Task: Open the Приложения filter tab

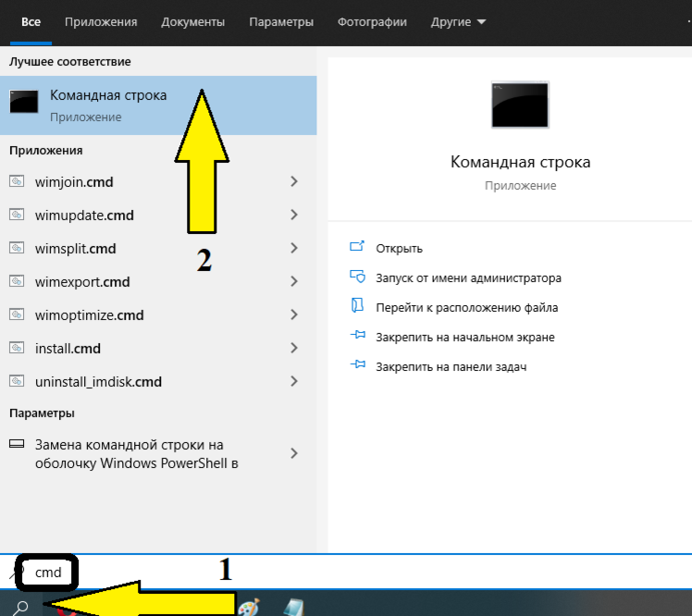Action: point(101,22)
